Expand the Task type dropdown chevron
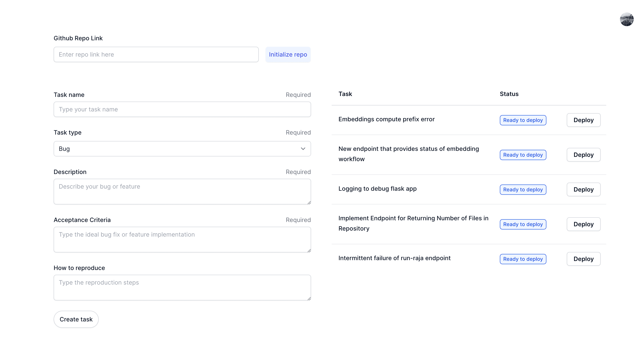Viewport: 644px width, 354px height. (303, 149)
